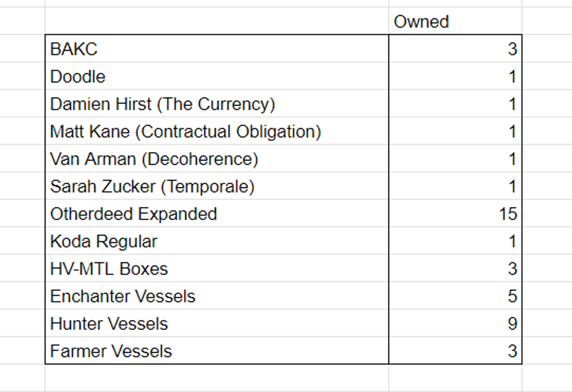Click the owned count 5 for Enchanter Vessels
The height and width of the screenshot is (392, 572).
512,296
